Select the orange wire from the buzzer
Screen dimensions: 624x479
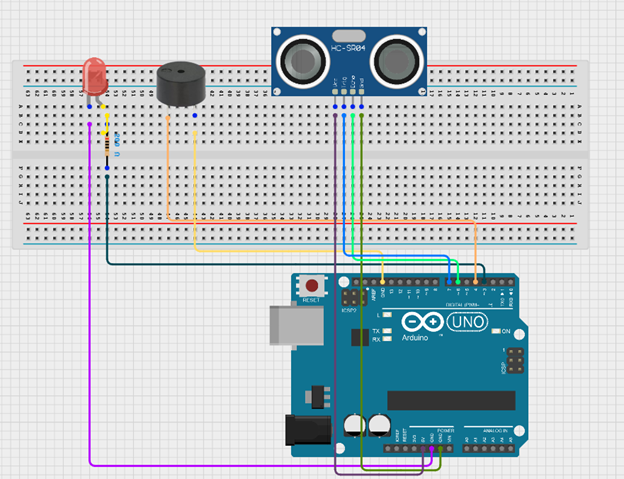point(318,220)
